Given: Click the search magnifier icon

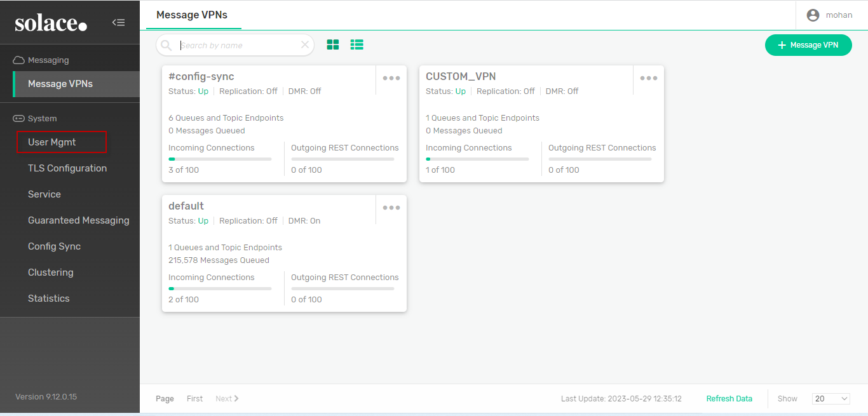Looking at the screenshot, I should [166, 46].
